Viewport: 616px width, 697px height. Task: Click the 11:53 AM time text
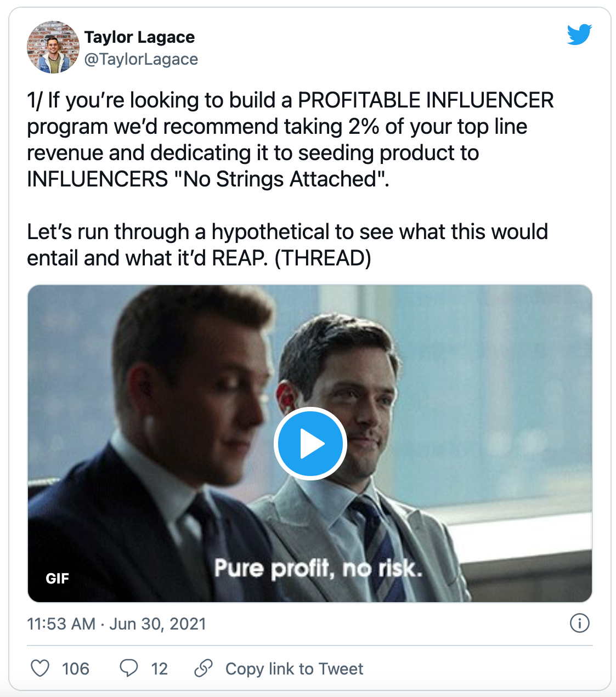pyautogui.click(x=61, y=624)
